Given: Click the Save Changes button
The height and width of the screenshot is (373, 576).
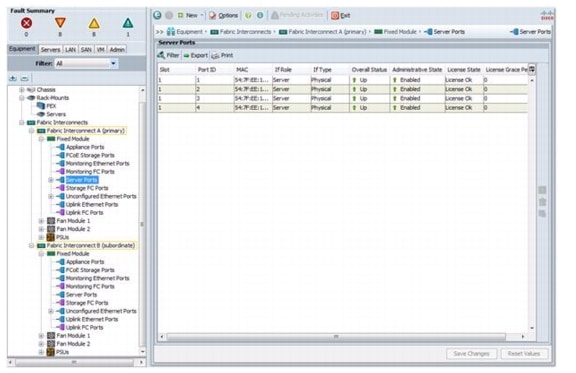Looking at the screenshot, I should (472, 354).
